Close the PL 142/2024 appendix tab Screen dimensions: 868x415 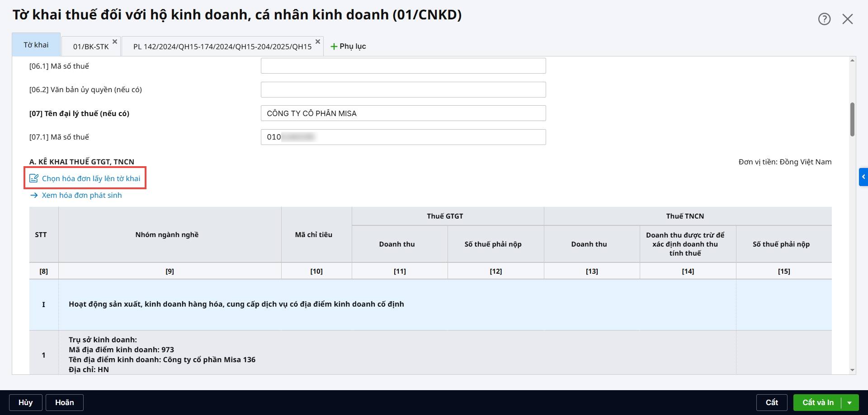[x=318, y=42]
